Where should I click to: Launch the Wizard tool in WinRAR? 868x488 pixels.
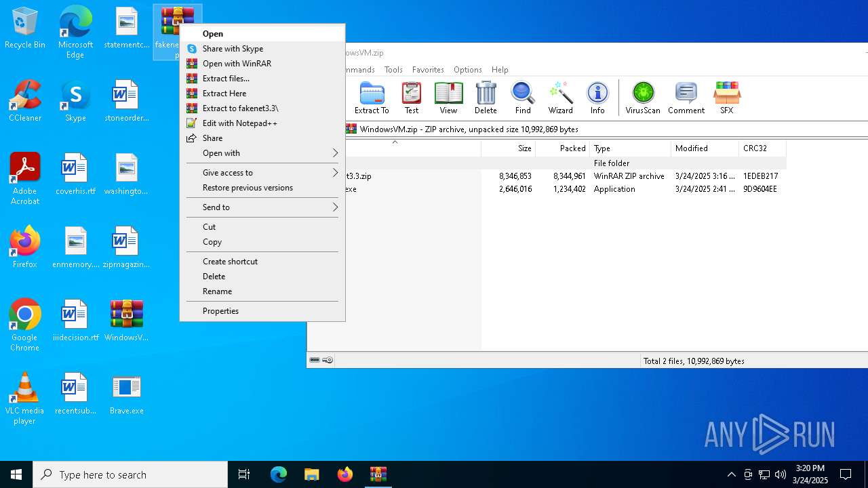561,98
